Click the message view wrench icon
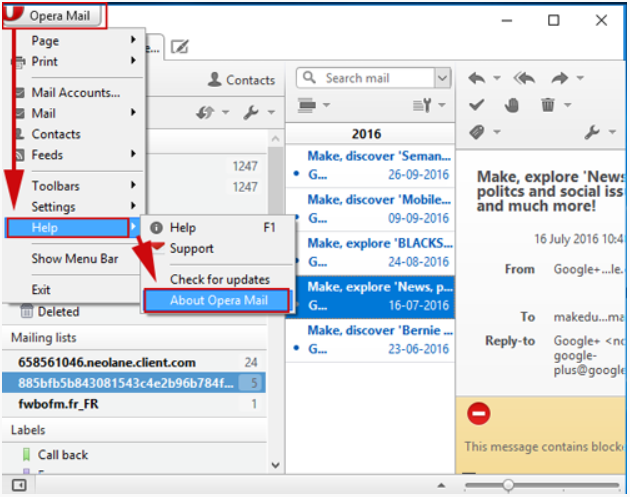 pos(592,132)
